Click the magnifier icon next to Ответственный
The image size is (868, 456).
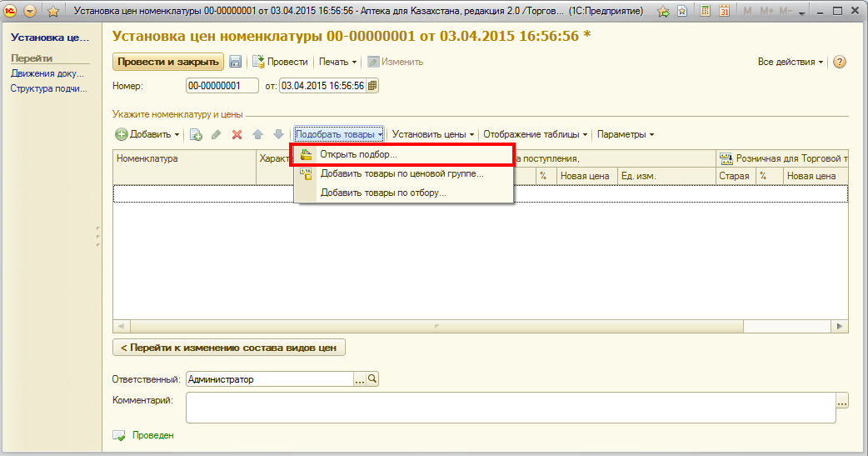coord(372,378)
